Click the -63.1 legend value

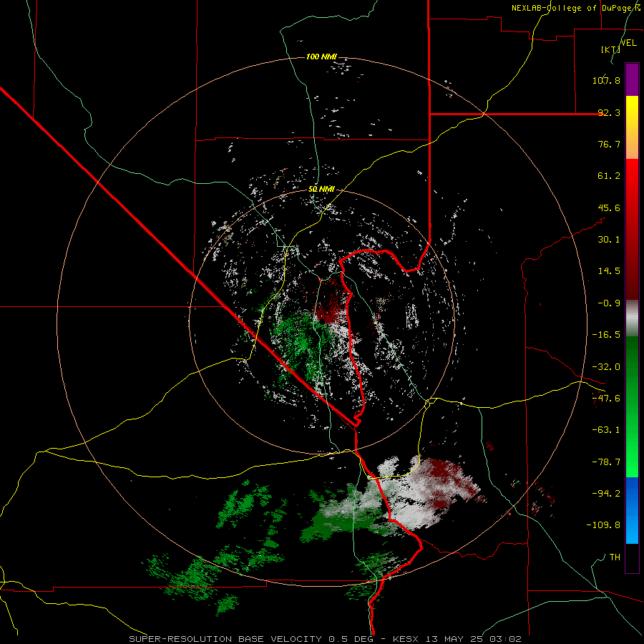coord(606,430)
